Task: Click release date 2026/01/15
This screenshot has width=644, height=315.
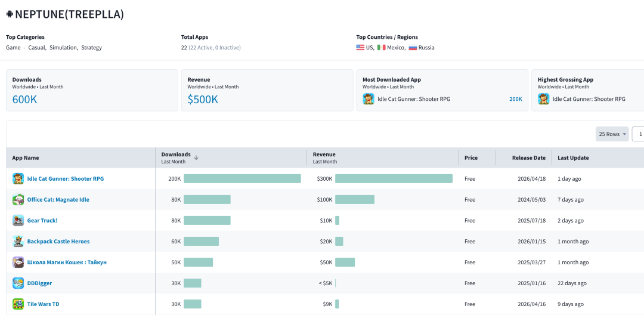Action: pyautogui.click(x=532, y=242)
